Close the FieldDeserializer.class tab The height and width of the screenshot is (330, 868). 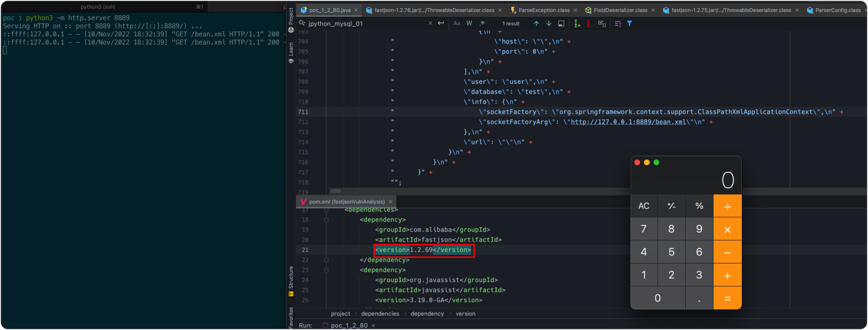tap(653, 10)
